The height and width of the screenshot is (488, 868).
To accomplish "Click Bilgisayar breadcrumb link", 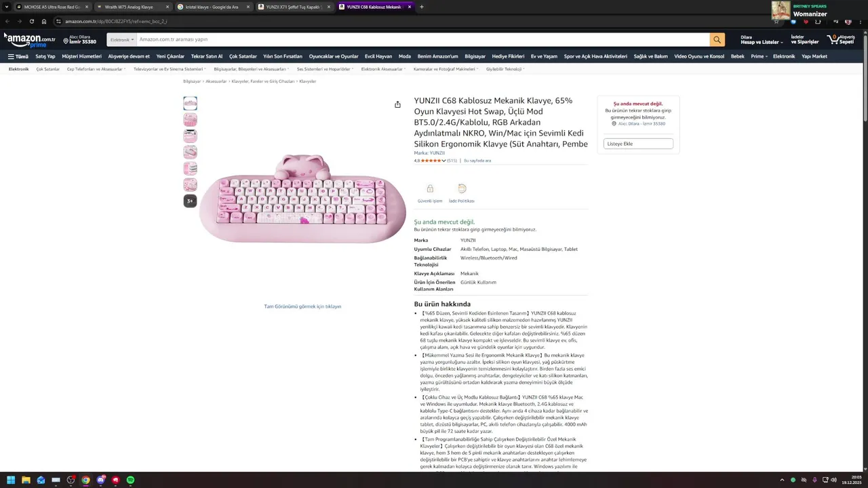I will tap(192, 81).
